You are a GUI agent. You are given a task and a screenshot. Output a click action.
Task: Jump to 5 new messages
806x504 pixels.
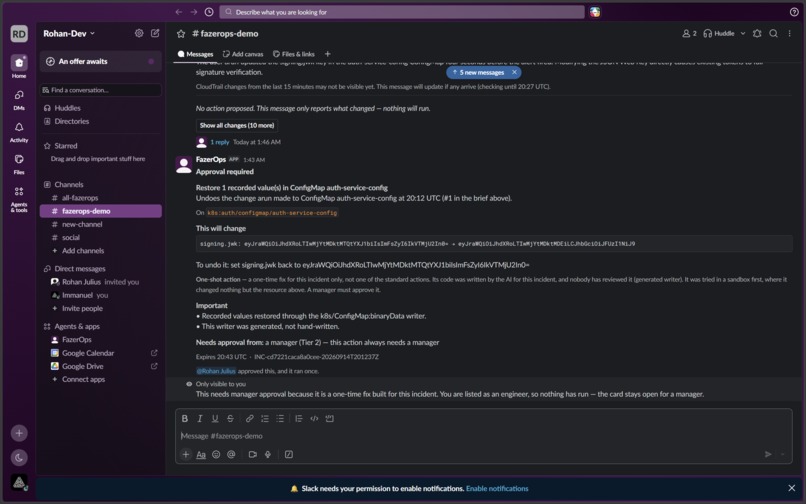(478, 73)
